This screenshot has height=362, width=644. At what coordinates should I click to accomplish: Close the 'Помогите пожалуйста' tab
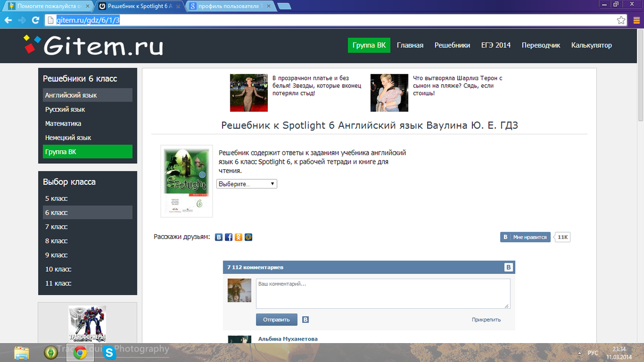tap(87, 6)
